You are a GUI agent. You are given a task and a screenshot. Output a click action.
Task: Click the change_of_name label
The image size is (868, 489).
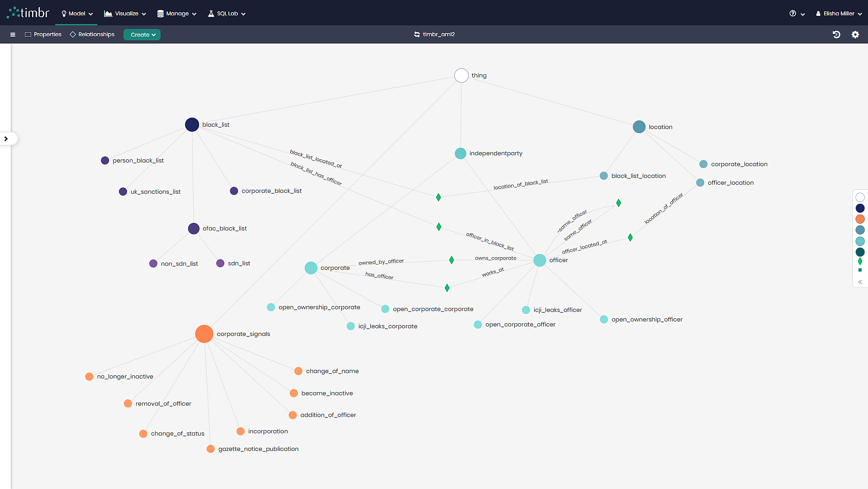point(332,371)
